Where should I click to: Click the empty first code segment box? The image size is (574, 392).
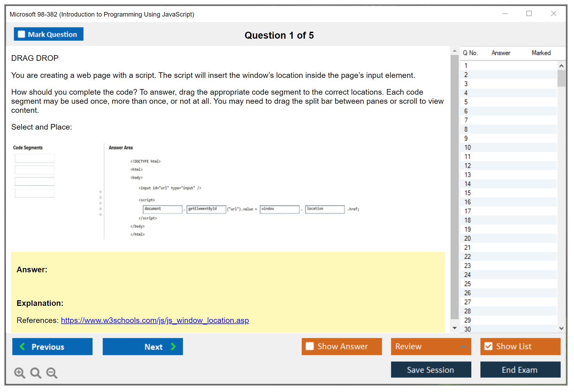point(35,158)
